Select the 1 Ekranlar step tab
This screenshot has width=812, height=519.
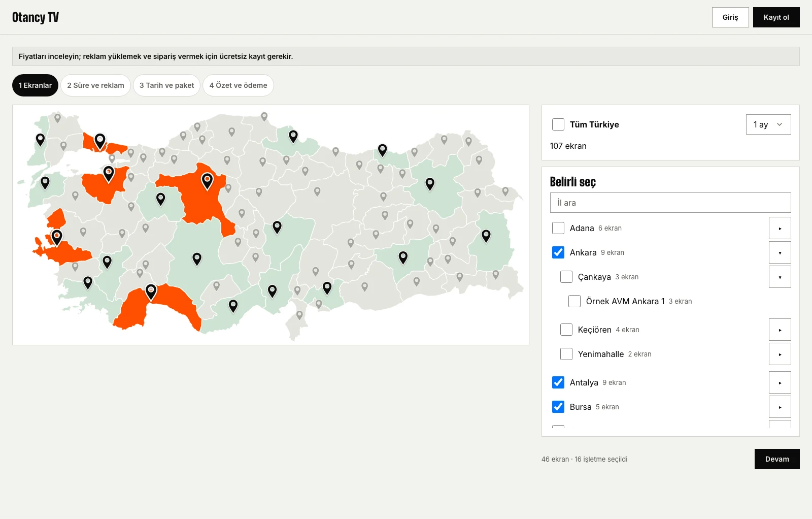[36, 85]
